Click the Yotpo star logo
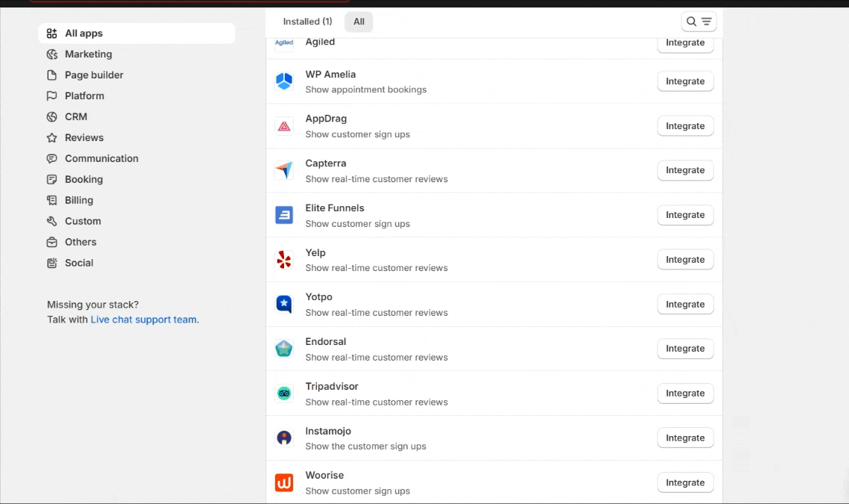849x504 pixels. click(x=284, y=305)
